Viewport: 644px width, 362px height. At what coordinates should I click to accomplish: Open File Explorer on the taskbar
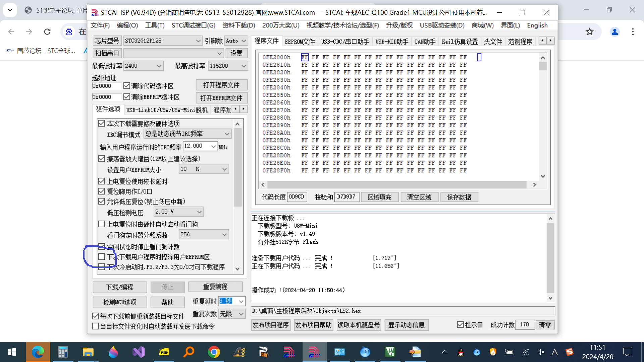88,352
